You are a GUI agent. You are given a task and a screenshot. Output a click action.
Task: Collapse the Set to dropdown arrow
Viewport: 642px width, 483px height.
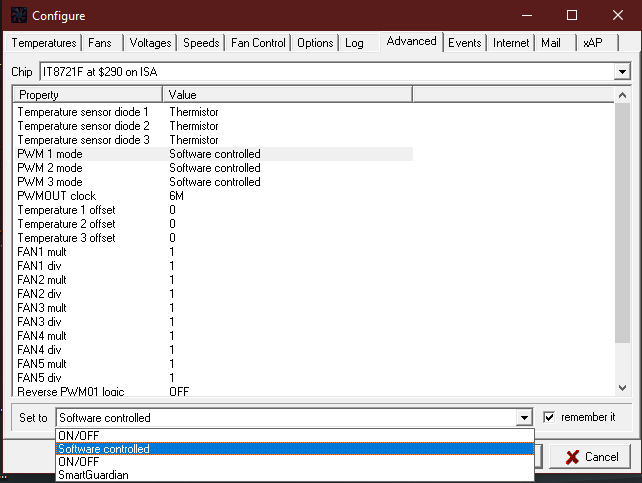[x=524, y=418]
